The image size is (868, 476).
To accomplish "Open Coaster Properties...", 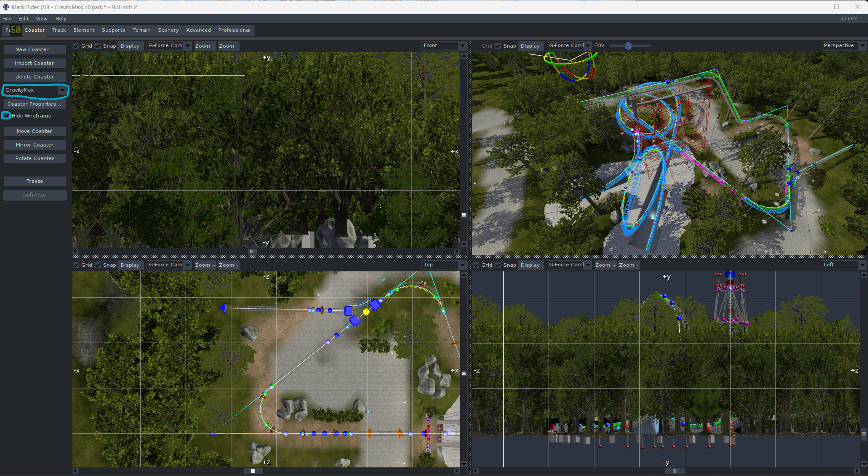I will 35,104.
